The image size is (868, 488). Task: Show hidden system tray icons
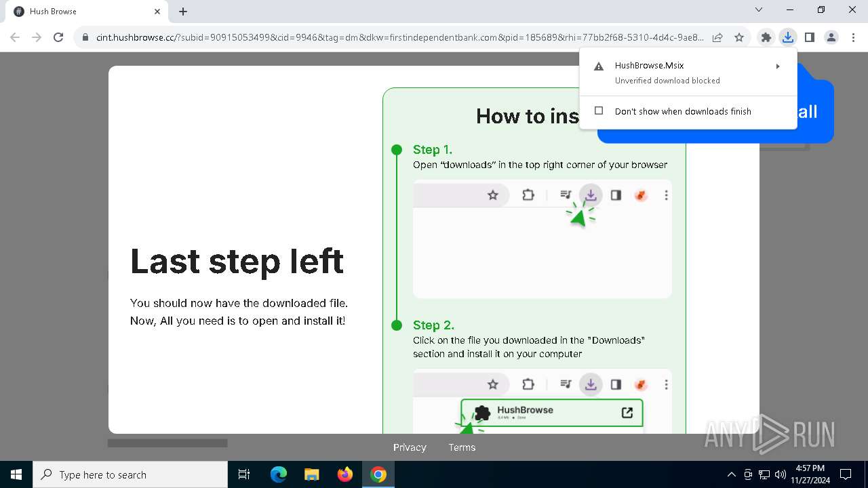coord(731,474)
